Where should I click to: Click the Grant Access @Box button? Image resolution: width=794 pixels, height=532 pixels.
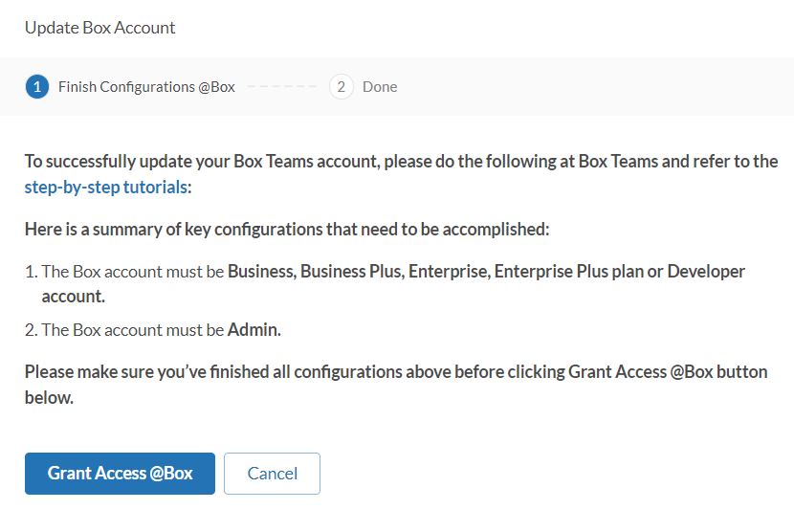pyautogui.click(x=120, y=474)
